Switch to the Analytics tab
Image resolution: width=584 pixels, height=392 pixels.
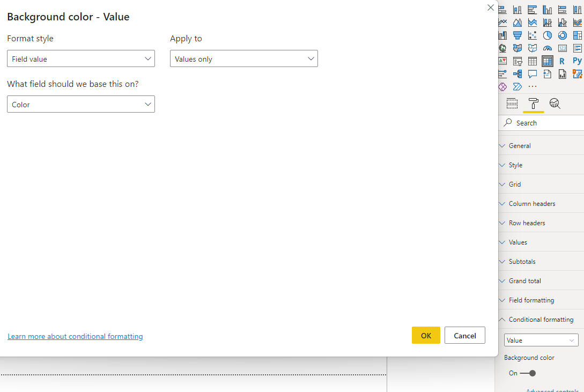pos(555,103)
